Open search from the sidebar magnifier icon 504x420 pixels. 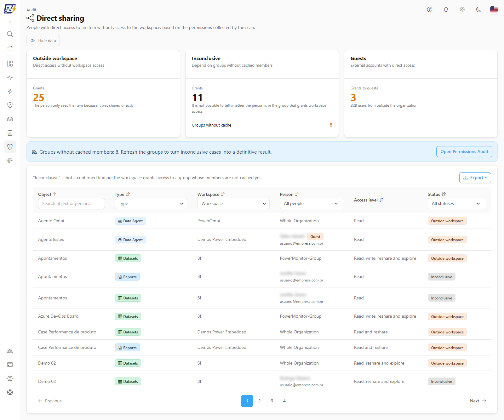click(x=10, y=34)
